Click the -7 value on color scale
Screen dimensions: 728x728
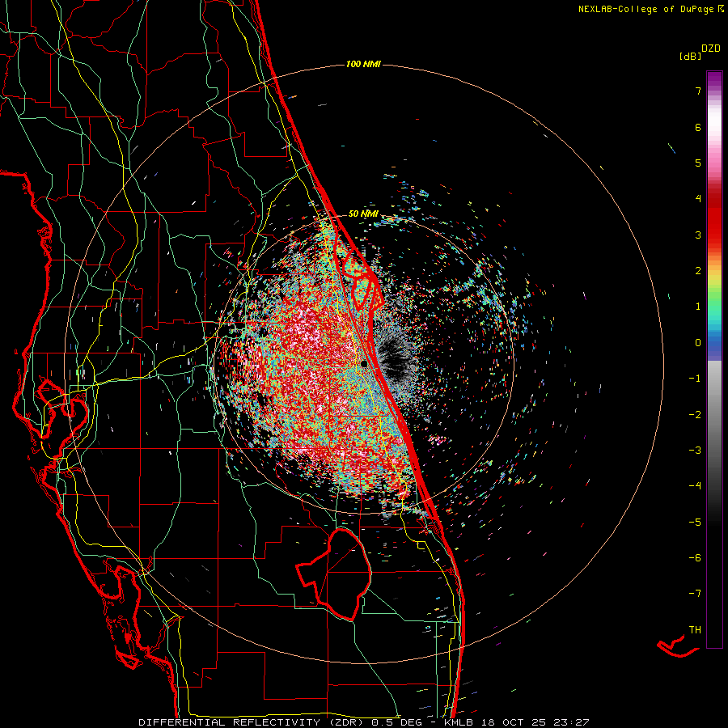695,594
